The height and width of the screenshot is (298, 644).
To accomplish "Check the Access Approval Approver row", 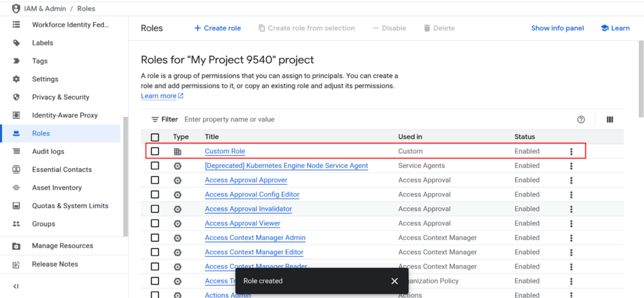I will click(155, 180).
